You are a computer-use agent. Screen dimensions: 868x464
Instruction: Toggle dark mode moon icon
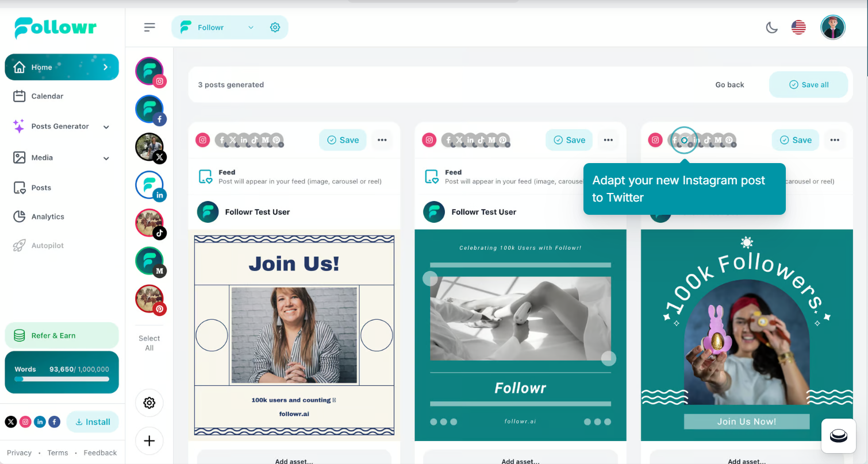pos(771,28)
